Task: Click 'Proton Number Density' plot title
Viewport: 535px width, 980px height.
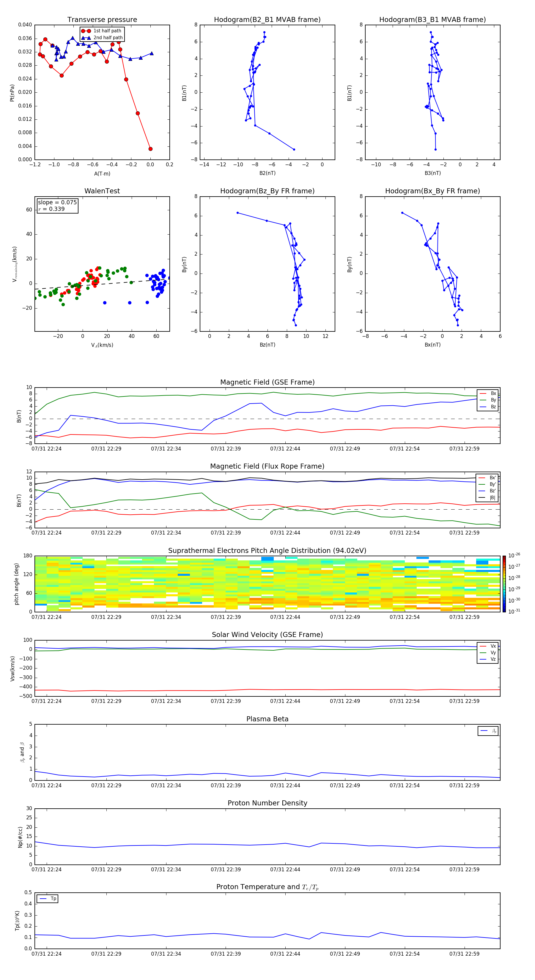Action: [x=267, y=803]
